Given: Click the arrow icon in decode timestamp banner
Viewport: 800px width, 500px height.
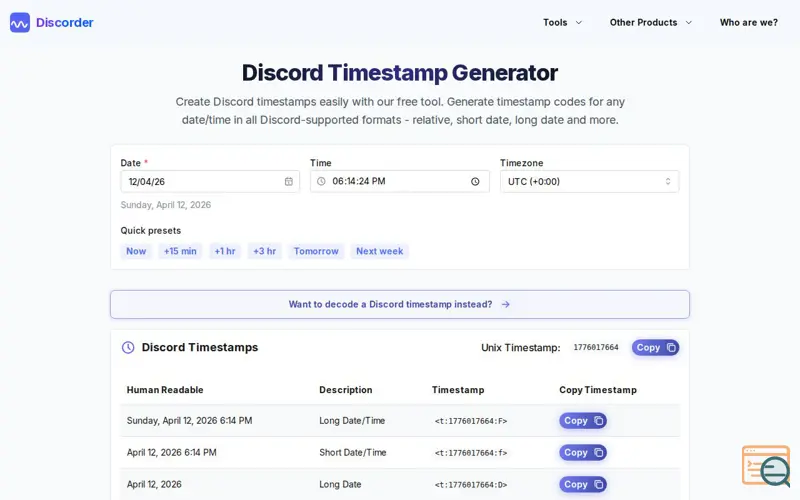Looking at the screenshot, I should click(x=506, y=305).
